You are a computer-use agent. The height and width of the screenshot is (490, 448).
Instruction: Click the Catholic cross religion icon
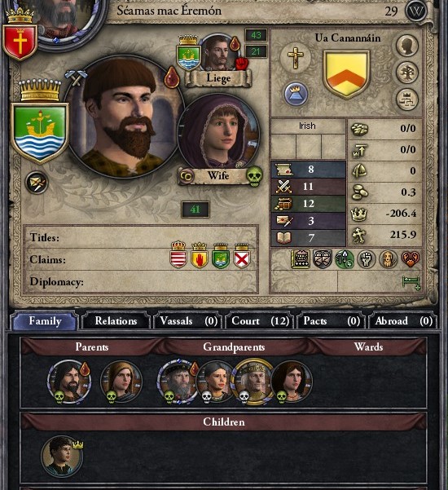tap(295, 58)
